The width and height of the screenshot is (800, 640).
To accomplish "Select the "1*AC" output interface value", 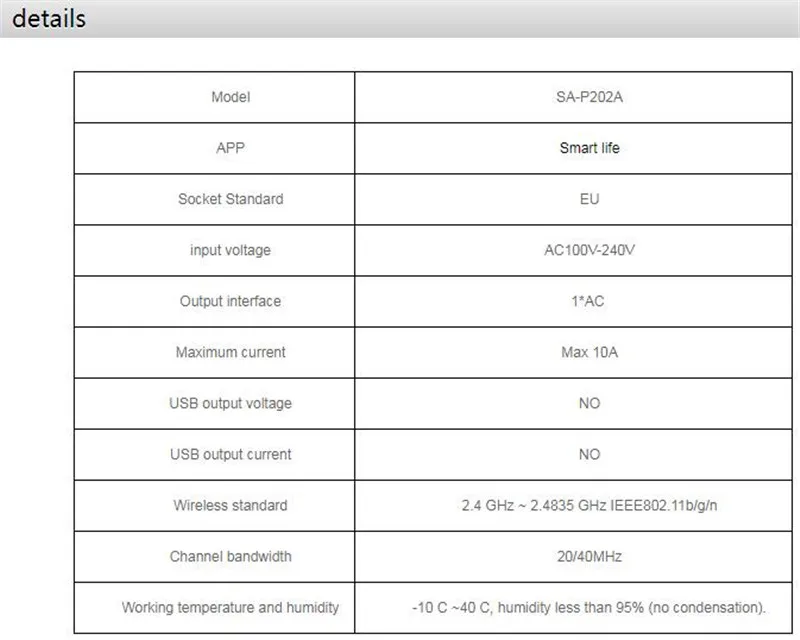I will [x=589, y=301].
